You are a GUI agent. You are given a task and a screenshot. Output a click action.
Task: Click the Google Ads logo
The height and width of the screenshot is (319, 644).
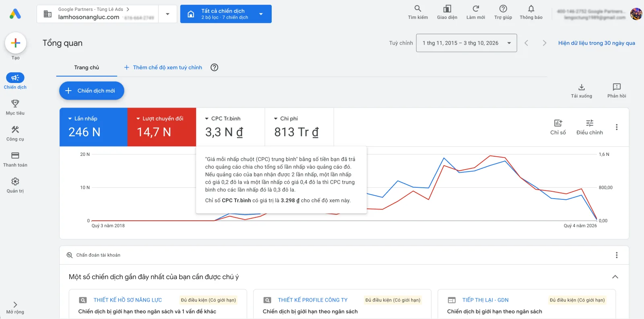coord(15,14)
